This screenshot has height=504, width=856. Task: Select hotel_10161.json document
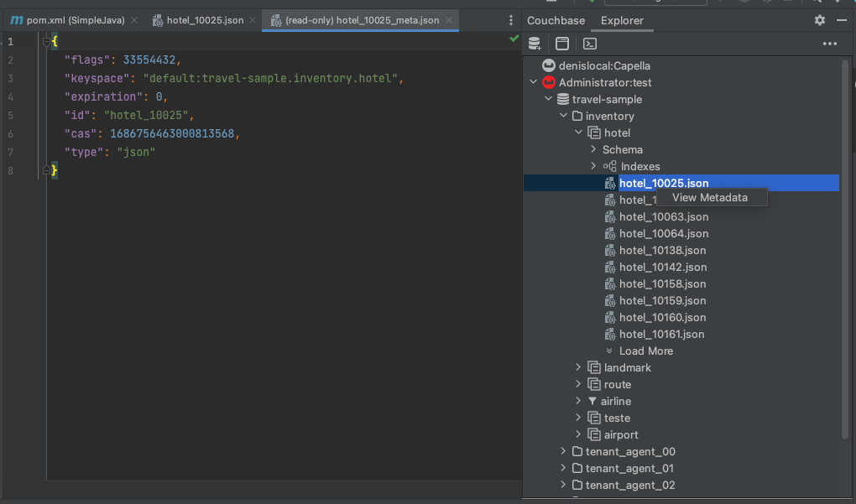[661, 334]
